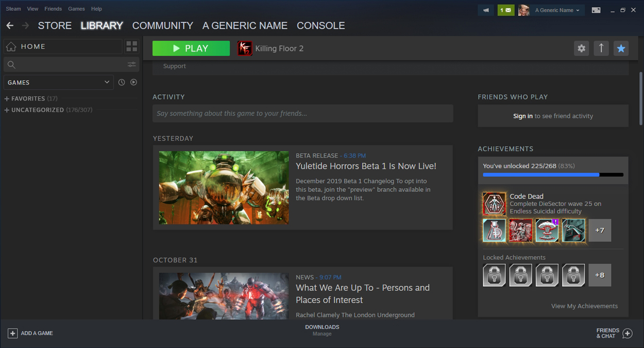Image resolution: width=644 pixels, height=348 pixels.
Task: Open the A GENERIC NAME profile tab
Action: pos(245,25)
